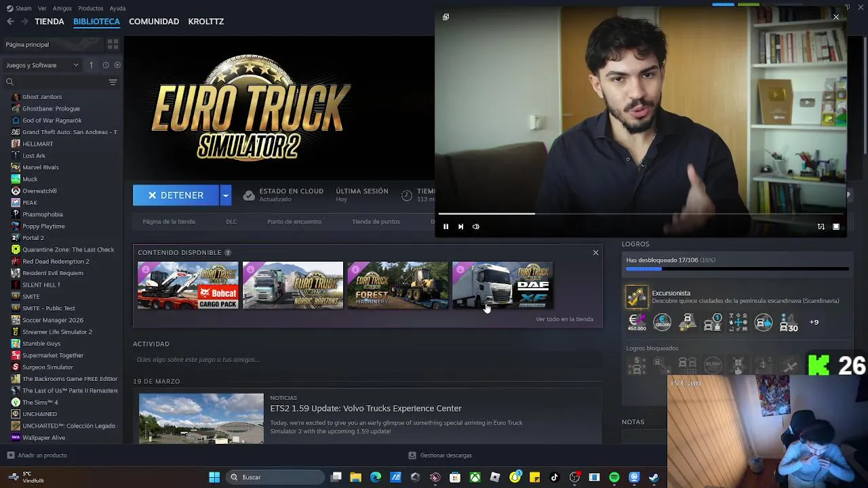Open the Productos menu
Screen dimensions: 868x488
[x=91, y=8]
